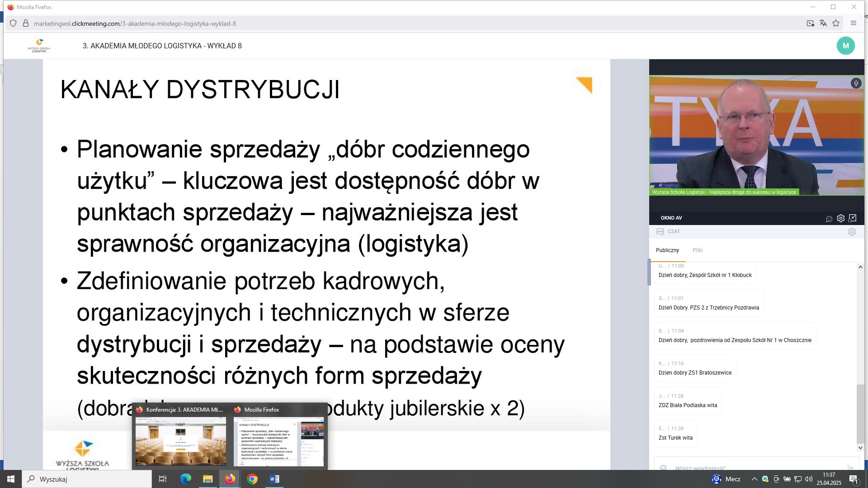This screenshot has width=868, height=488.
Task: Click the message 'Zst Turek wita'
Action: point(675,438)
